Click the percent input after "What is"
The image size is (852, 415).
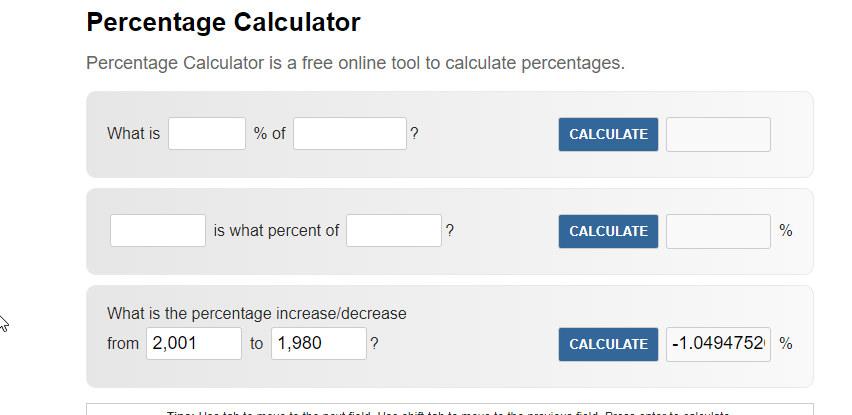tap(207, 134)
